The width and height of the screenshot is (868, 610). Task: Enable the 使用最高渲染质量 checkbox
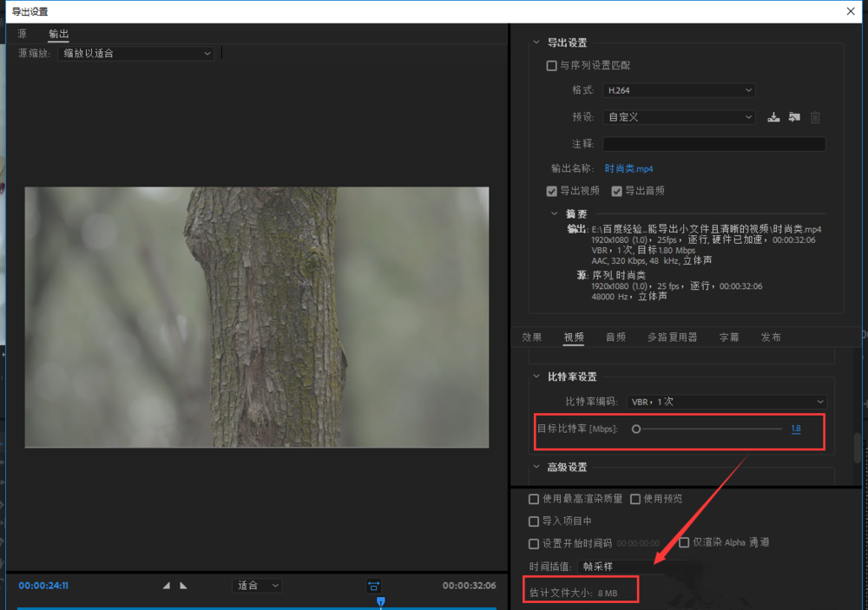pyautogui.click(x=535, y=499)
